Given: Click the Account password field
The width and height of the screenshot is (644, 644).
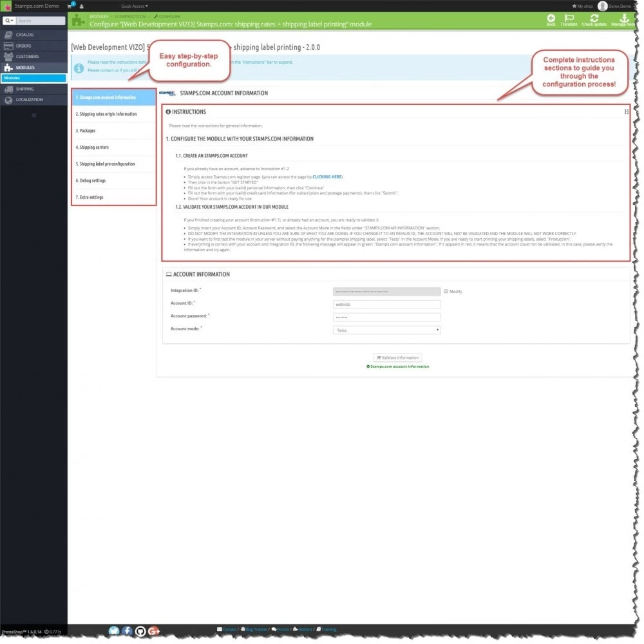Looking at the screenshot, I should coord(386,317).
